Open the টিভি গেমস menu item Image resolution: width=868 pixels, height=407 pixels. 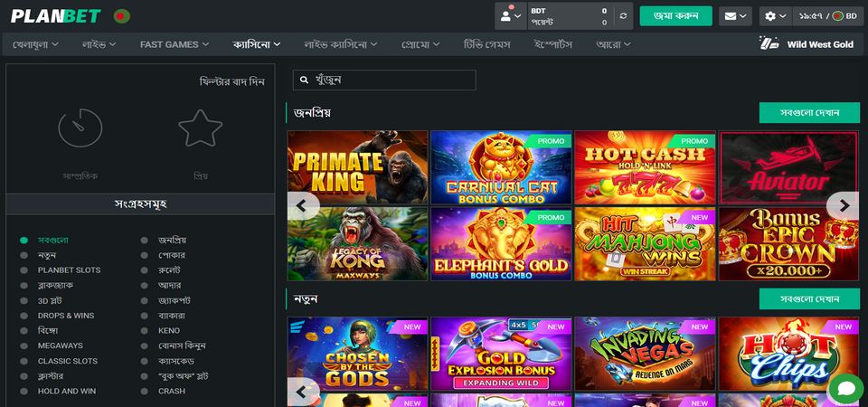tap(486, 44)
